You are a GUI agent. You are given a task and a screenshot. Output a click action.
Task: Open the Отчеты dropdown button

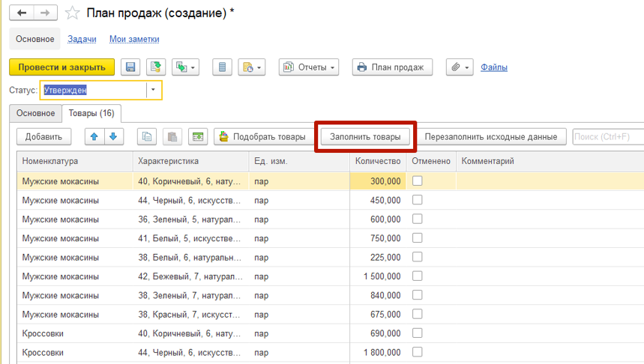[x=309, y=67]
